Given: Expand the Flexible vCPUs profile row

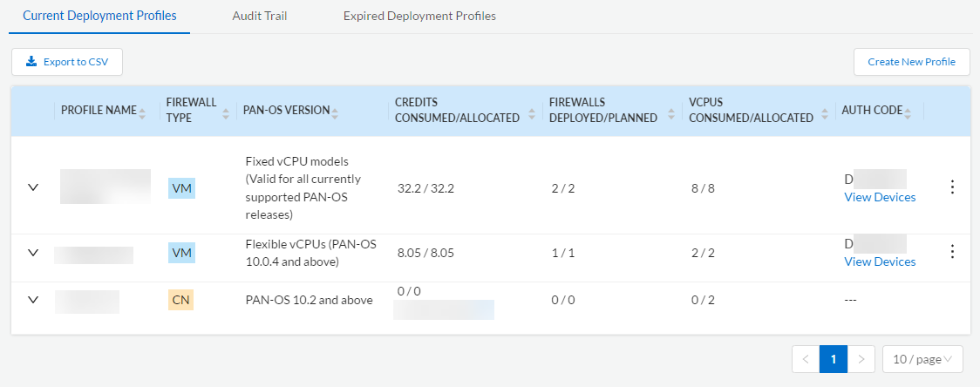Looking at the screenshot, I should pyautogui.click(x=33, y=253).
